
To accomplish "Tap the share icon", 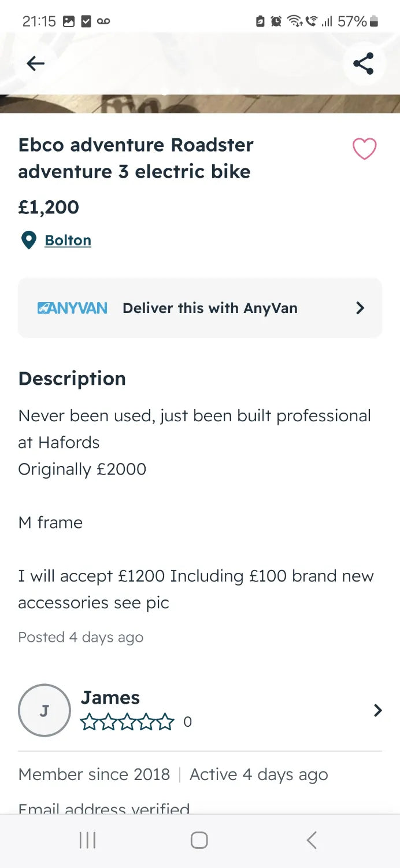I will click(x=363, y=64).
